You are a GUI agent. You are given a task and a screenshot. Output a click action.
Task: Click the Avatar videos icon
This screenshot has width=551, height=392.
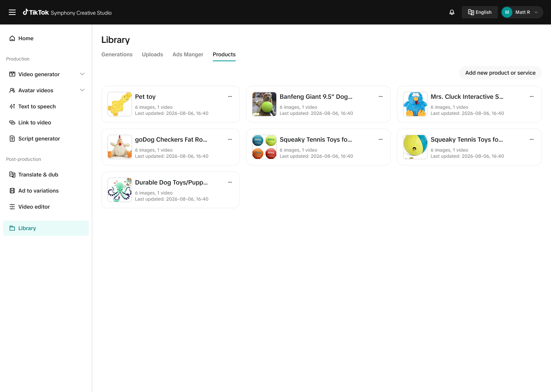(x=12, y=90)
